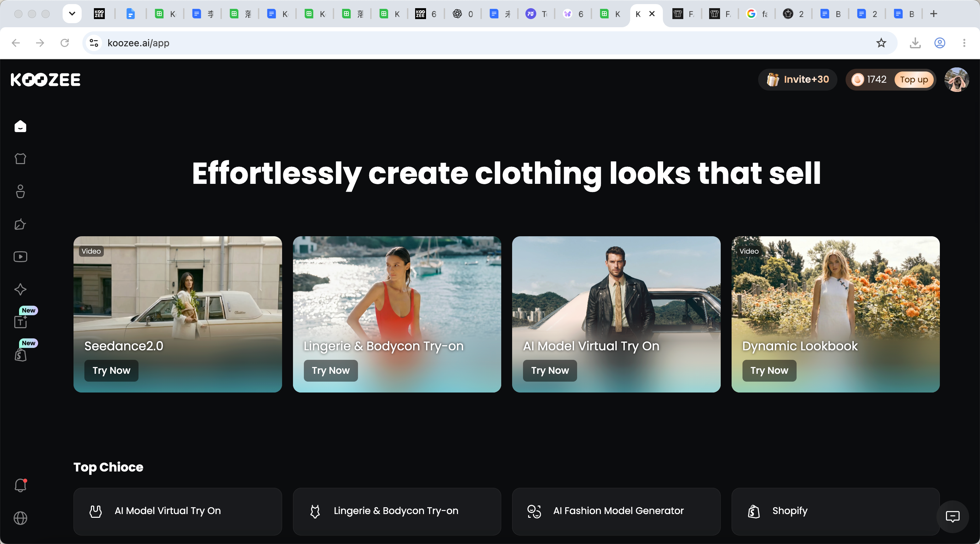The width and height of the screenshot is (980, 544).
Task: Click the credits coin icon showing 1742
Action: tap(857, 80)
